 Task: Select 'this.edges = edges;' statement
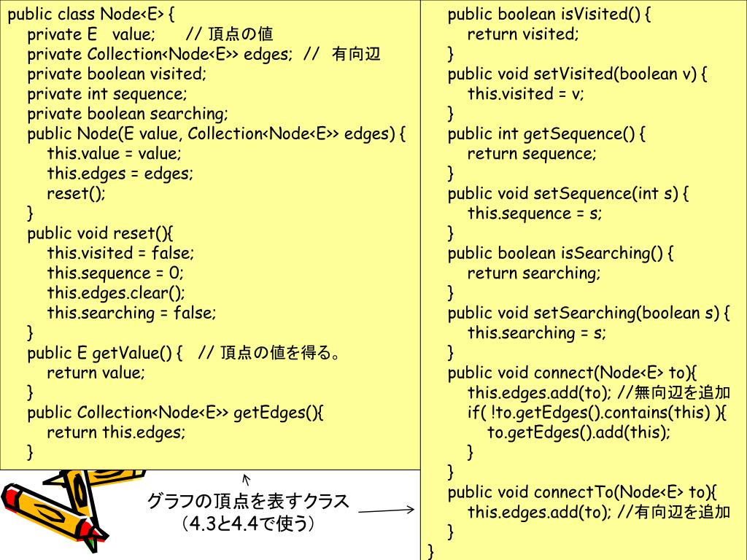pos(120,174)
